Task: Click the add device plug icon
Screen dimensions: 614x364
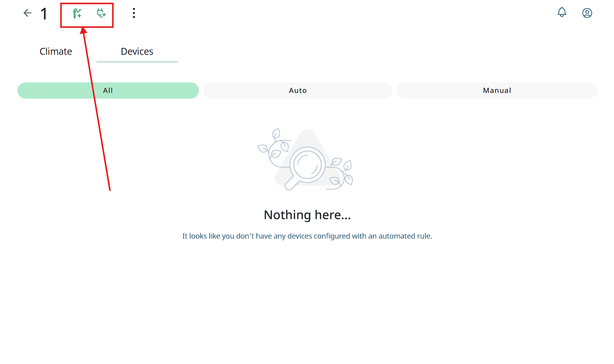Action: point(101,13)
